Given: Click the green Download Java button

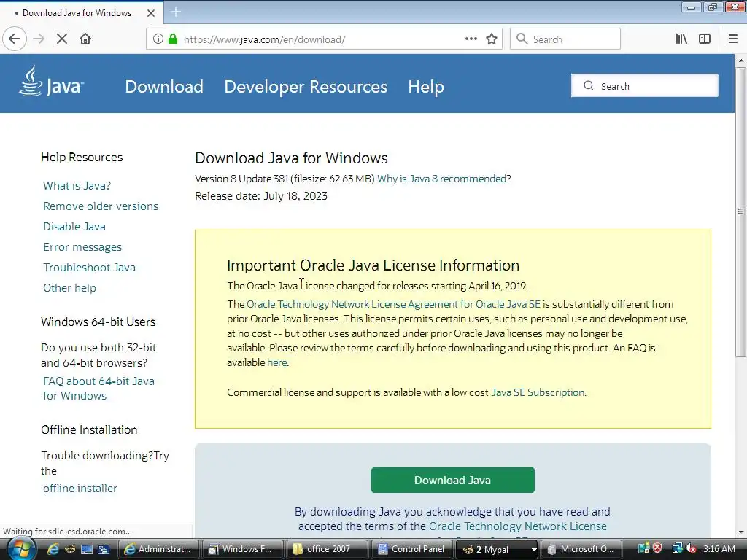Looking at the screenshot, I should (452, 480).
